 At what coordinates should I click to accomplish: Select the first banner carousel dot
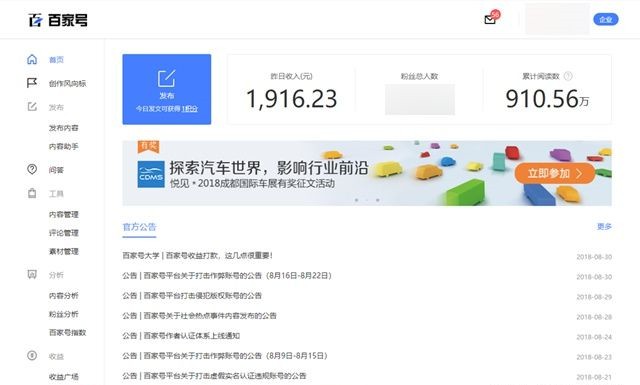point(356,200)
